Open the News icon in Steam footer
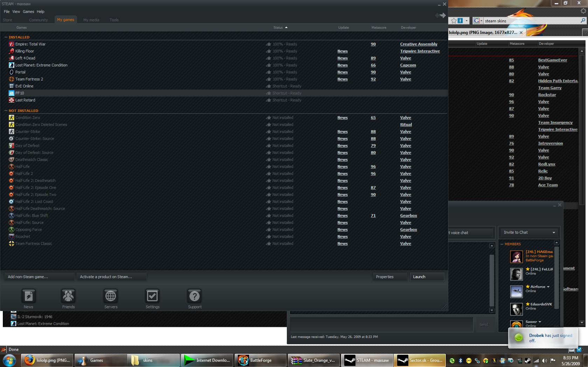 (x=28, y=296)
